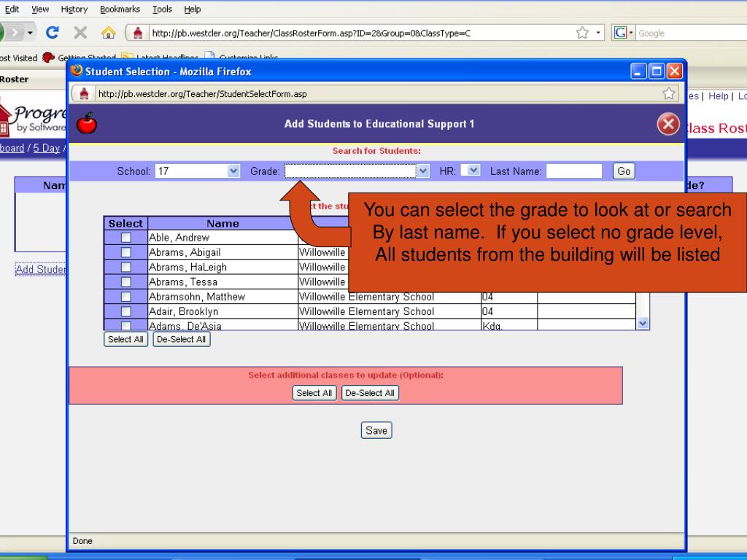The width and height of the screenshot is (747, 560).
Task: Click the Select column header
Action: 125,223
